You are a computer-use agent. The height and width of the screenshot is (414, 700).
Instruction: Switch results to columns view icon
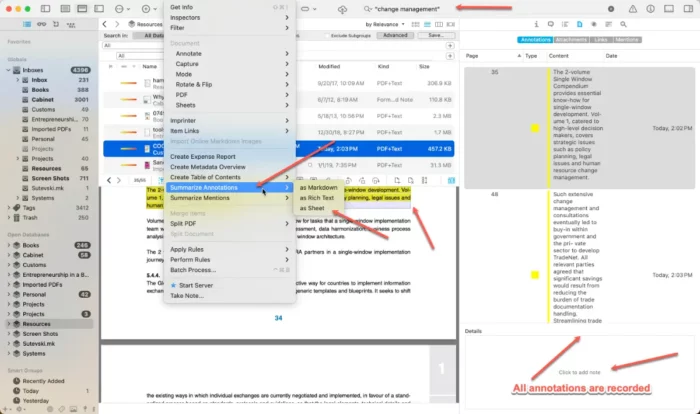(439, 24)
